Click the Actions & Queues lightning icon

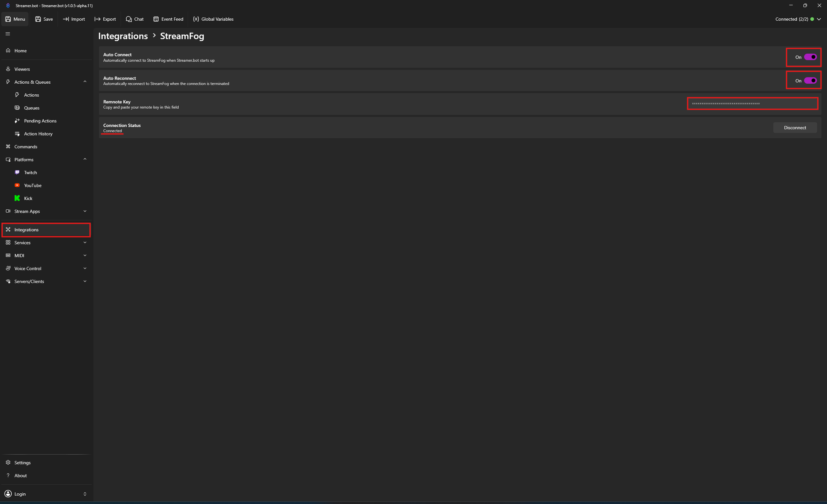tap(8, 81)
